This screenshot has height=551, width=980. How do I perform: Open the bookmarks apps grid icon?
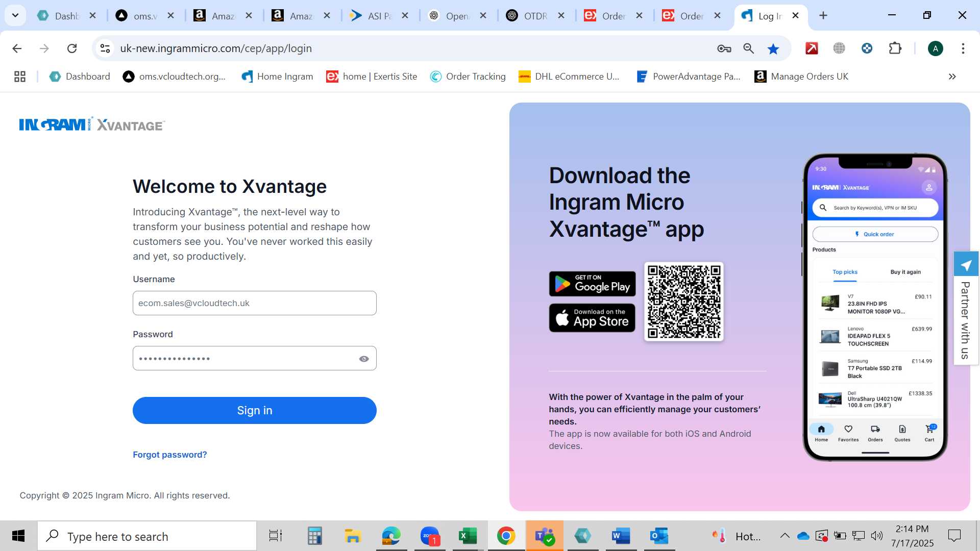pos(20,77)
